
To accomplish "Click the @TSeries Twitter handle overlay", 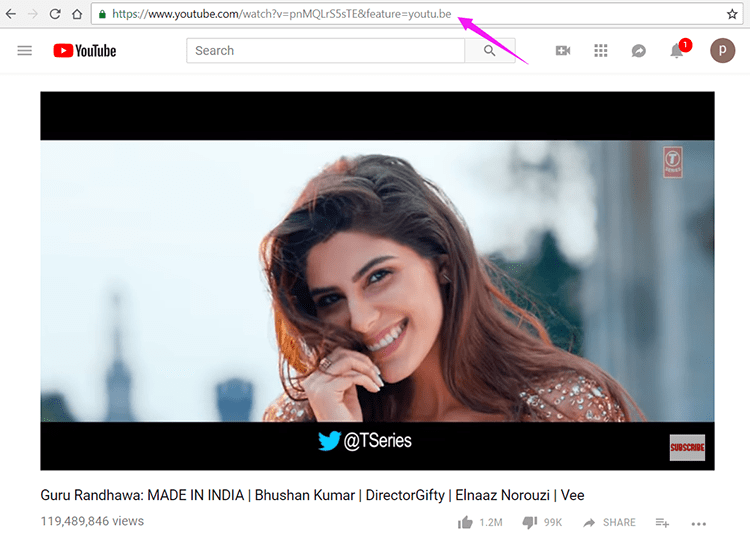I will (364, 440).
